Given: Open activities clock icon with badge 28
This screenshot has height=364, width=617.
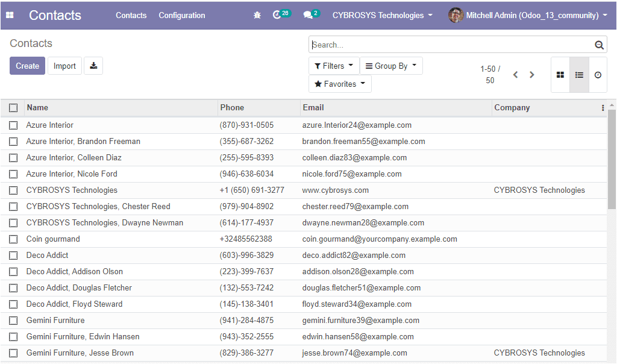Looking at the screenshot, I should tap(277, 15).
